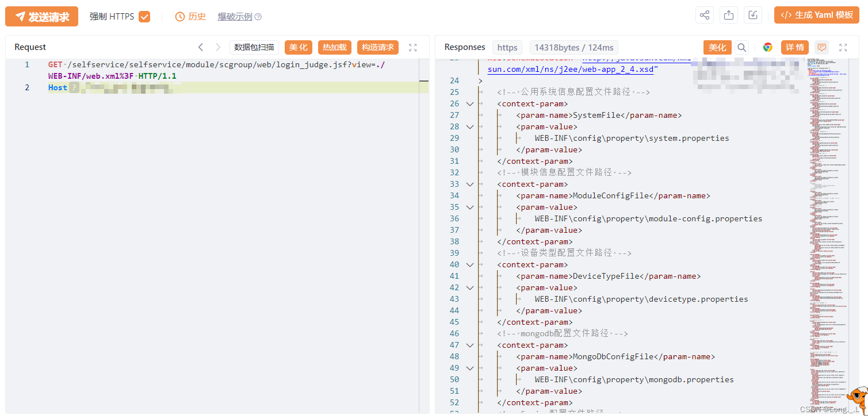Click the 发送请求 send request button

pos(41,17)
